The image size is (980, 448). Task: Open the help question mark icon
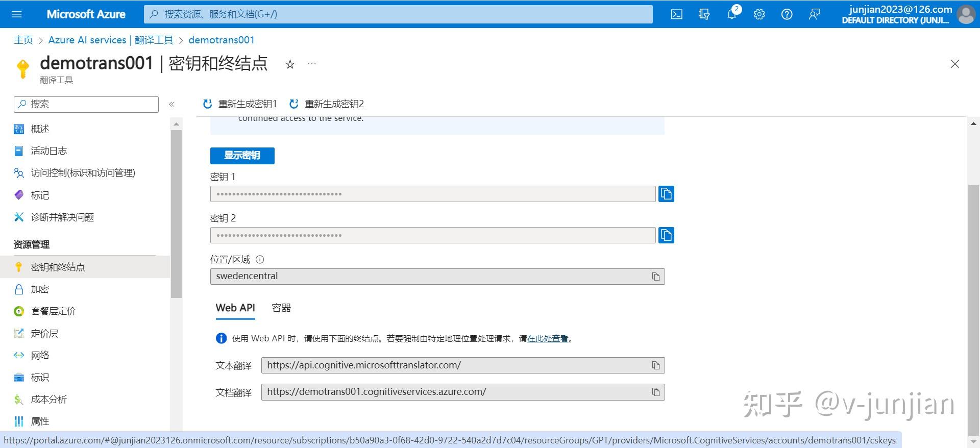[x=787, y=14]
